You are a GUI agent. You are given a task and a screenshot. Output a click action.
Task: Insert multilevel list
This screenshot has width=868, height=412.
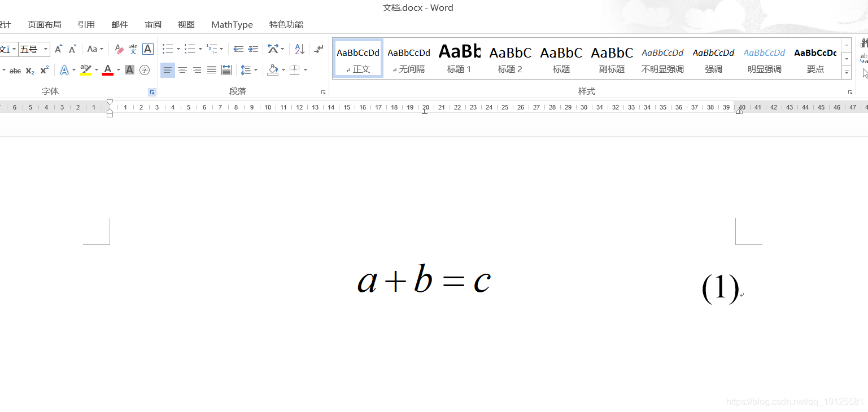[x=212, y=49]
